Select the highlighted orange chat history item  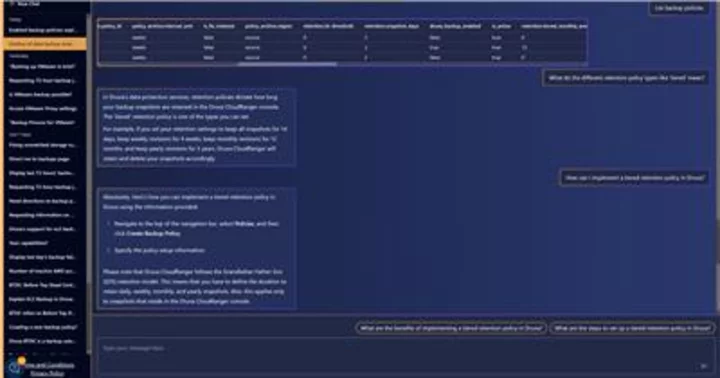(45, 44)
